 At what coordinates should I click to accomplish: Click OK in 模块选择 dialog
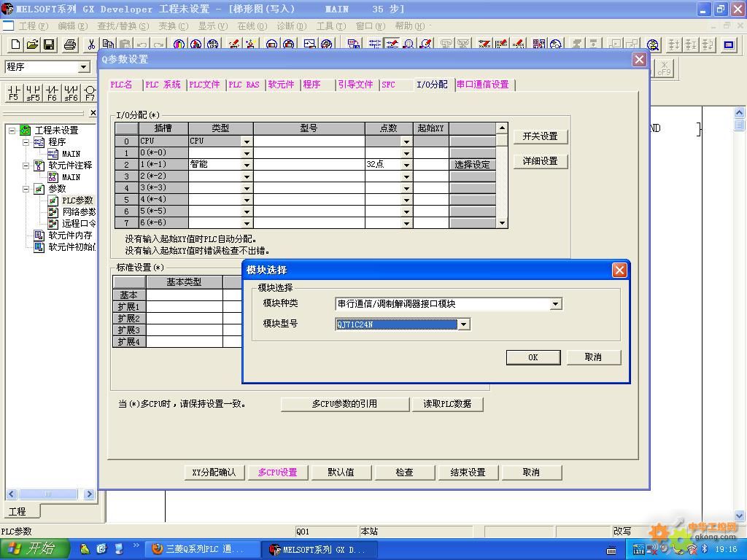click(x=533, y=357)
